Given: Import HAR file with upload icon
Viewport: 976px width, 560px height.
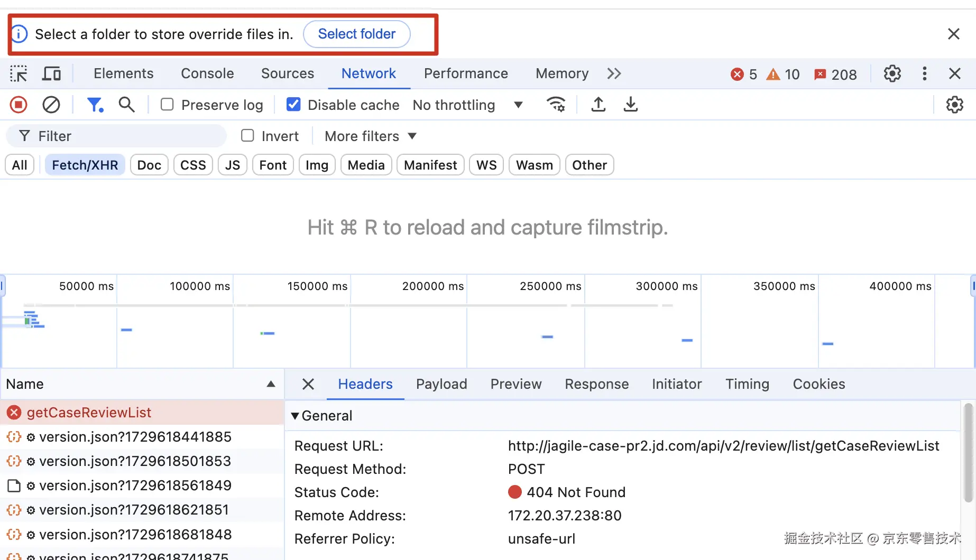Looking at the screenshot, I should pos(598,105).
